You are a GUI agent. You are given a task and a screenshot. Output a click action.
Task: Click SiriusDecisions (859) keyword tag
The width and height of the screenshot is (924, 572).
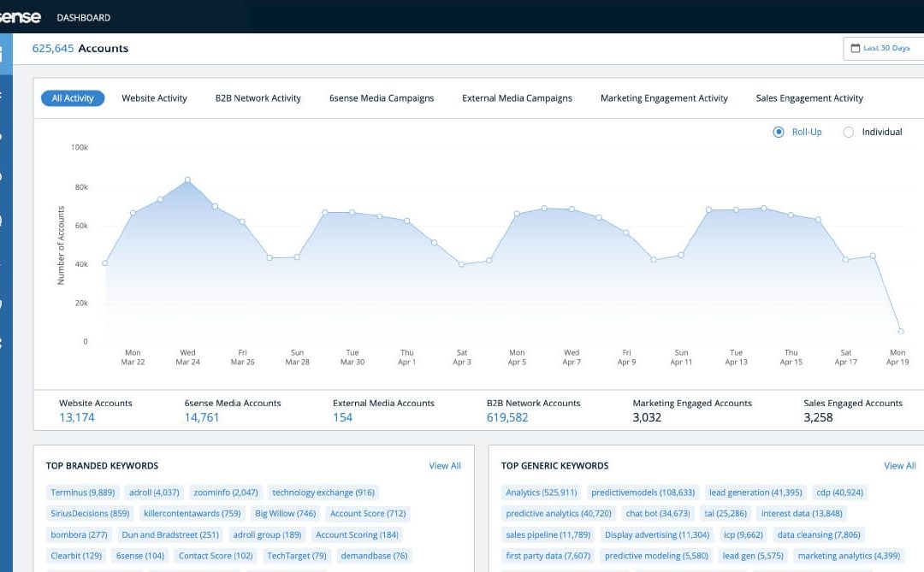[x=90, y=514]
